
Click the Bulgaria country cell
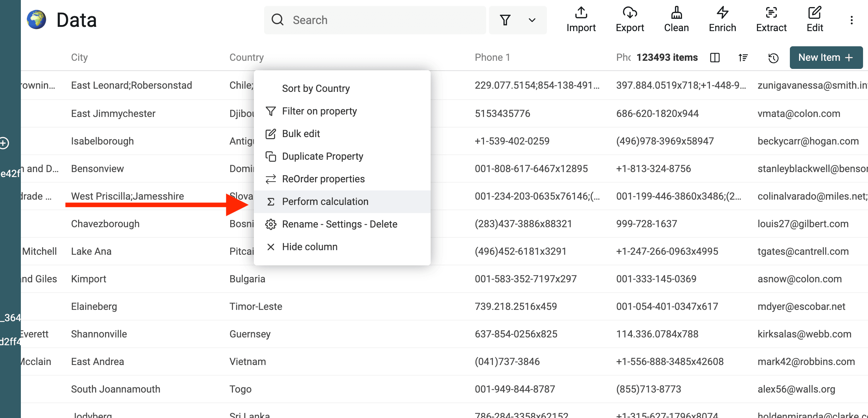coord(247,279)
